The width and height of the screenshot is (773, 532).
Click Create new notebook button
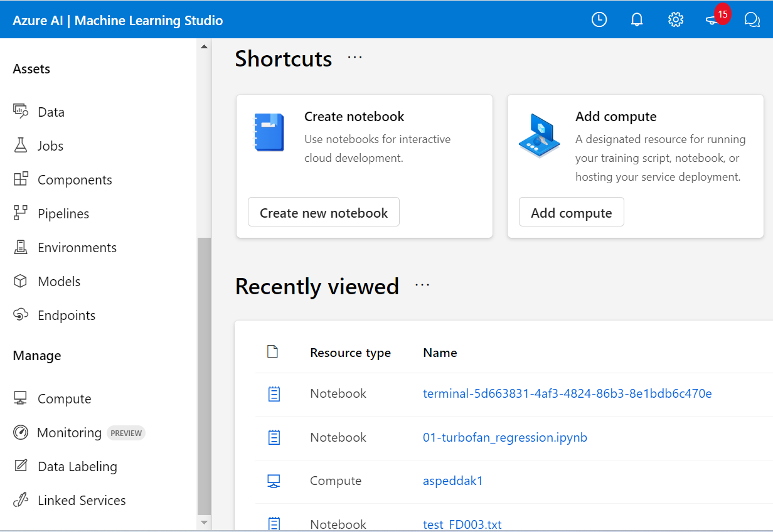pos(324,212)
